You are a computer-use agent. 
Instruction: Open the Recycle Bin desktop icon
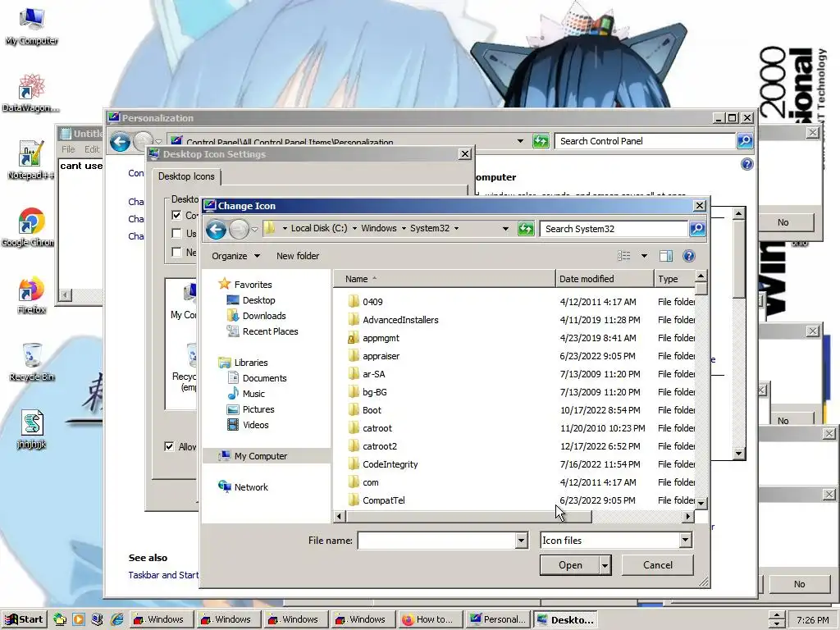pyautogui.click(x=32, y=363)
